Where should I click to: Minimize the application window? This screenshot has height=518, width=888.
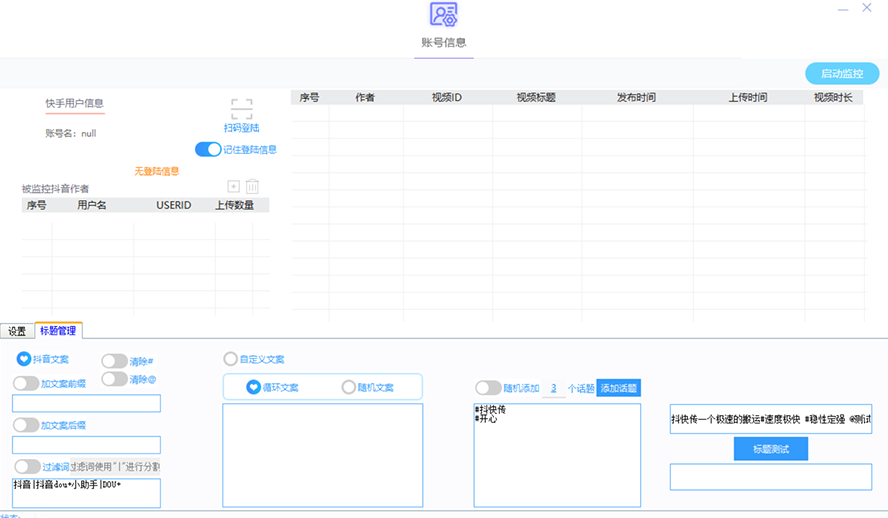pos(843,10)
